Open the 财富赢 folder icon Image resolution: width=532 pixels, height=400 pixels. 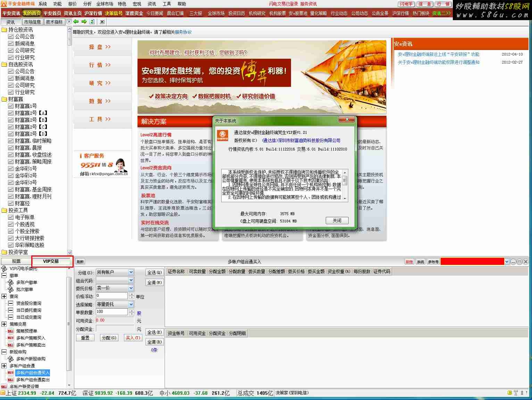click(x=4, y=99)
